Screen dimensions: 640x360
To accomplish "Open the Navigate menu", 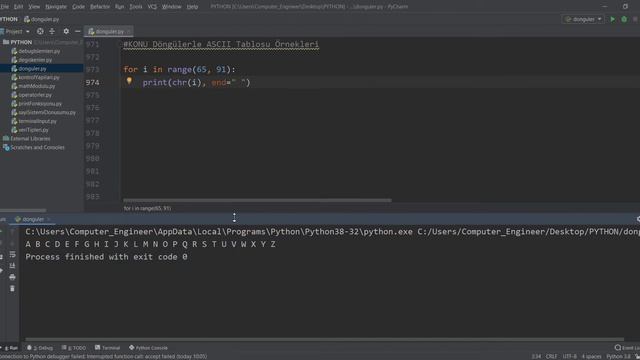I will coord(56,7).
